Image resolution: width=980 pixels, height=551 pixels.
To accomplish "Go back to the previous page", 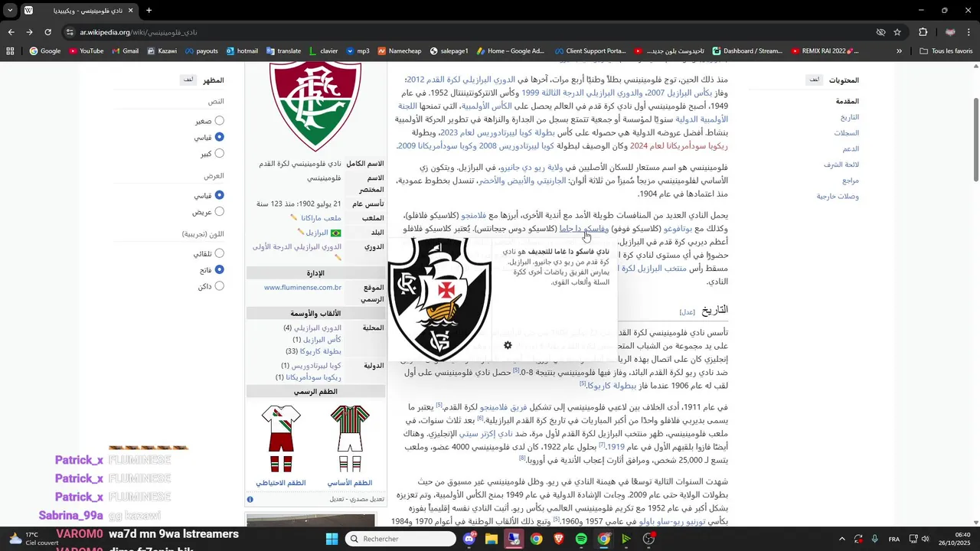I will click(11, 32).
